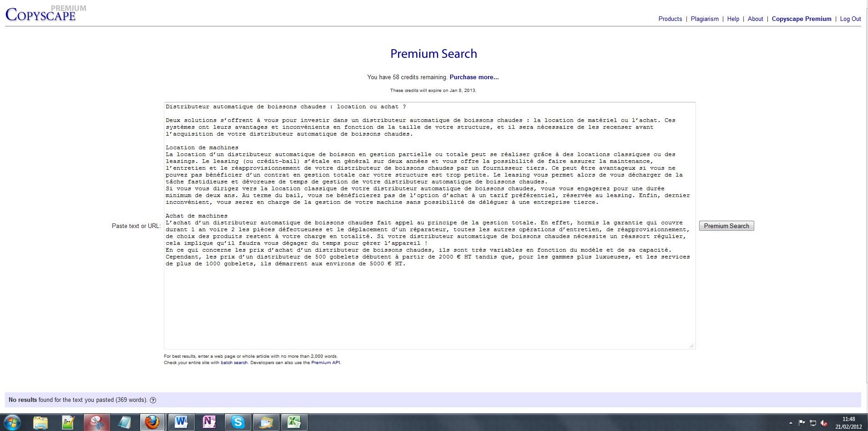Screen dimensions: 868x431
Task: Open the batch search link
Action: 234,363
